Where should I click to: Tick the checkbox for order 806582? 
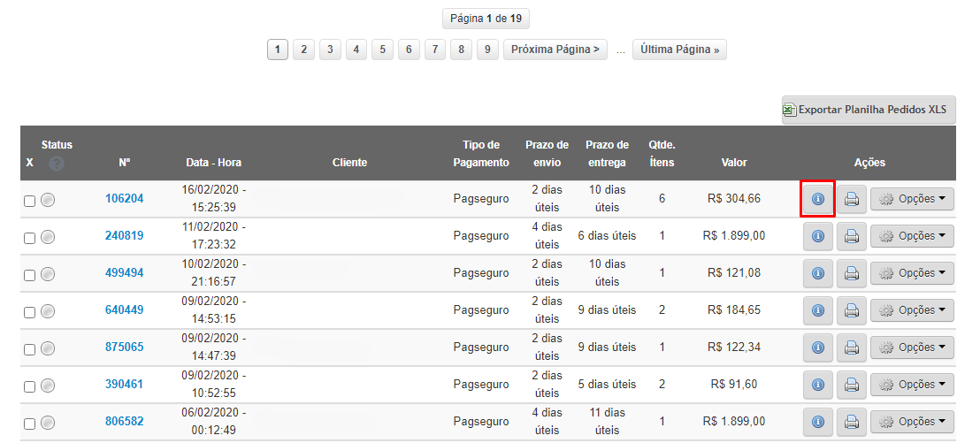click(x=29, y=424)
